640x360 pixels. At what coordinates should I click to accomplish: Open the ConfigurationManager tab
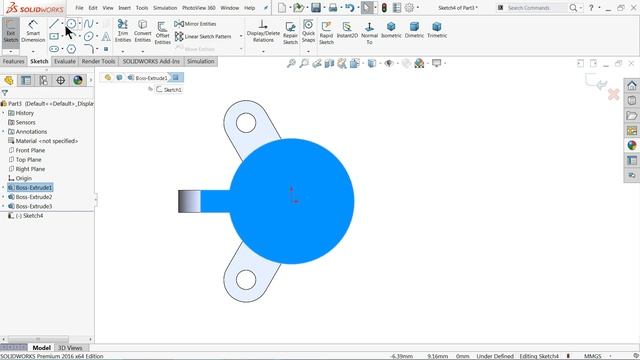pyautogui.click(x=43, y=80)
